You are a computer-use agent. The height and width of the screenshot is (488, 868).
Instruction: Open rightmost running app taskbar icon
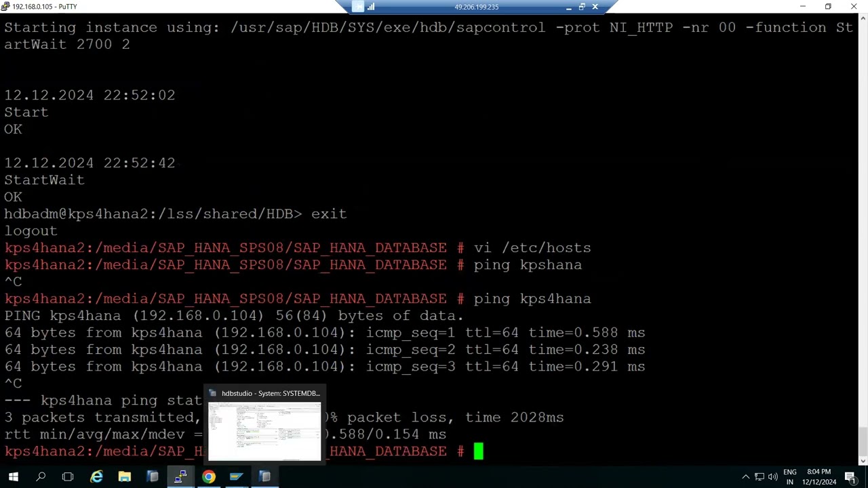coord(264,476)
